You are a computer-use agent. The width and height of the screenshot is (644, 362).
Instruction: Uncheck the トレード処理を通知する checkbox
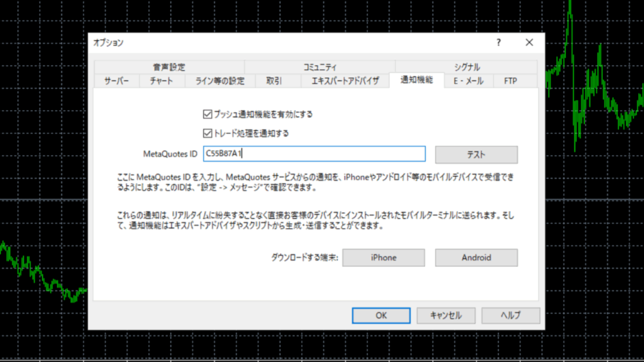pos(208,133)
